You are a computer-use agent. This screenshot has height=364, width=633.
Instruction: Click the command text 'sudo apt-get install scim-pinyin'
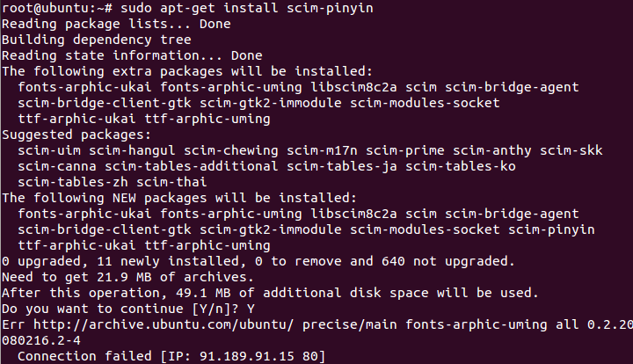[x=247, y=8]
